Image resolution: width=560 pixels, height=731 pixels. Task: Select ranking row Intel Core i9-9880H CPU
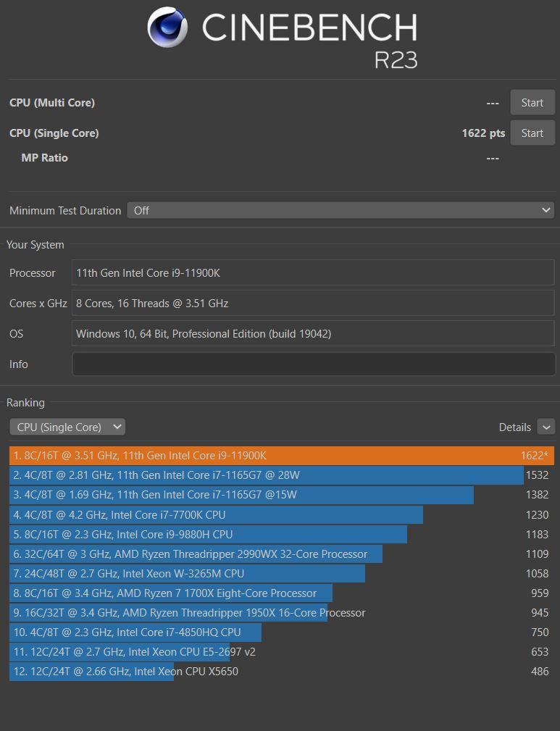click(x=282, y=534)
